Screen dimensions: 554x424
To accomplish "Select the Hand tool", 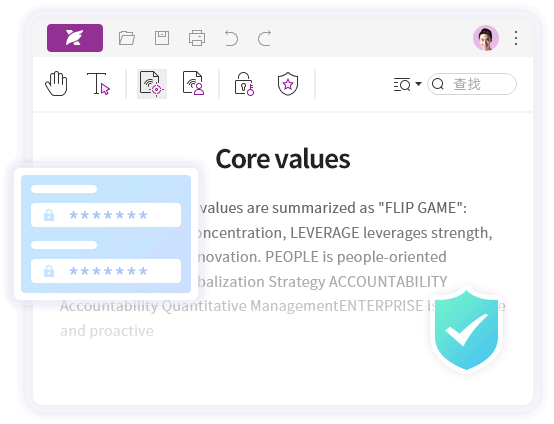I will click(57, 84).
